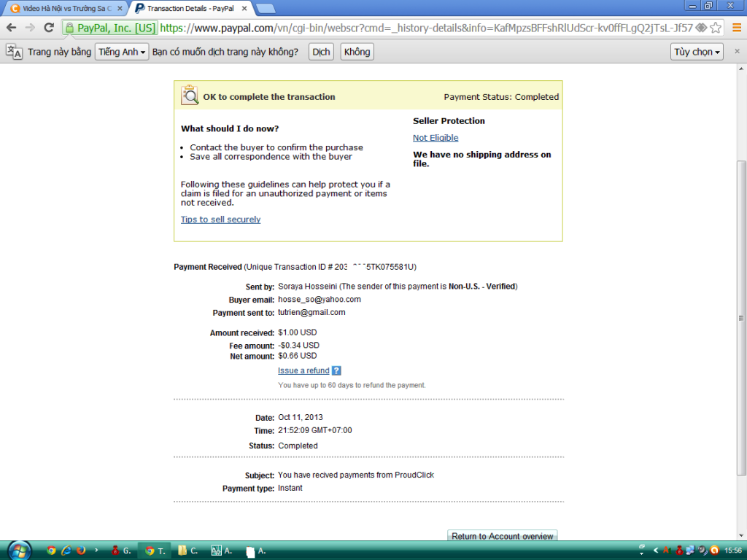Screen dimensions: 747x560
Task: Reload the PayPal transaction page
Action: 49,28
